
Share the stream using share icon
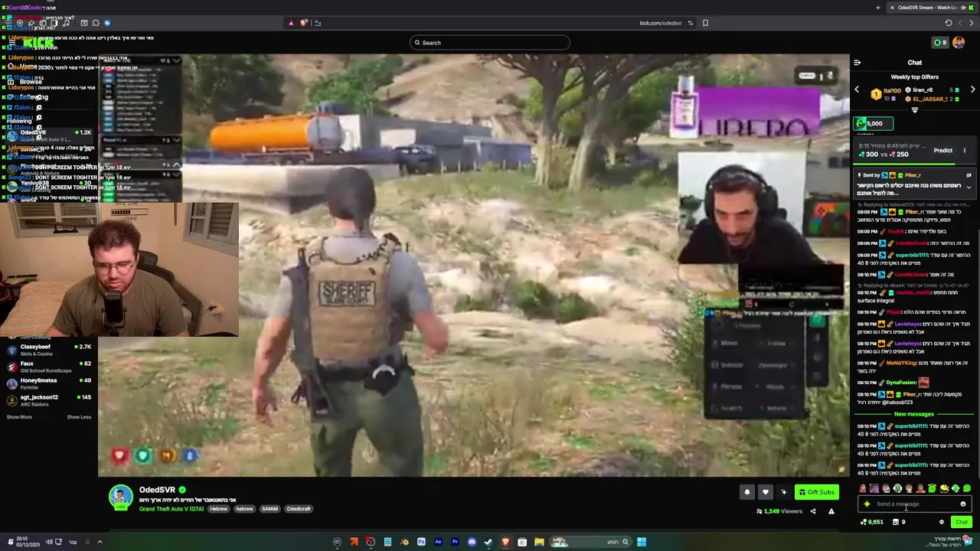pos(813,511)
